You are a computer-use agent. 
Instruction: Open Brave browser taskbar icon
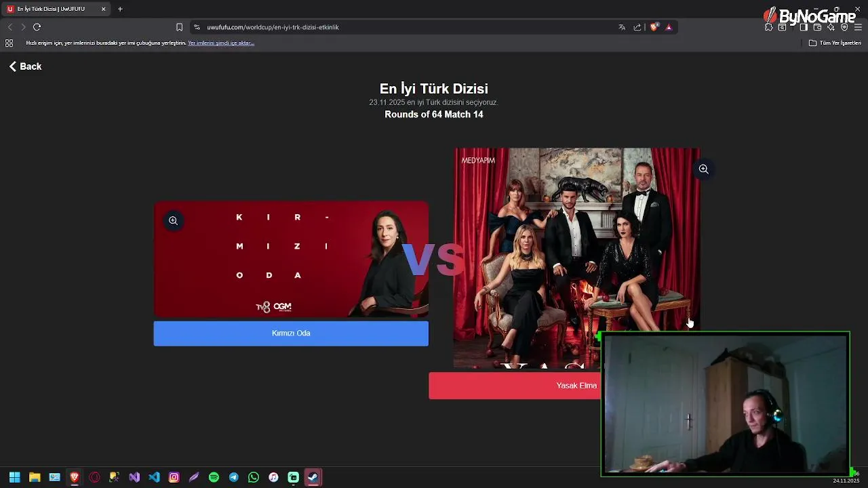pyautogui.click(x=75, y=477)
